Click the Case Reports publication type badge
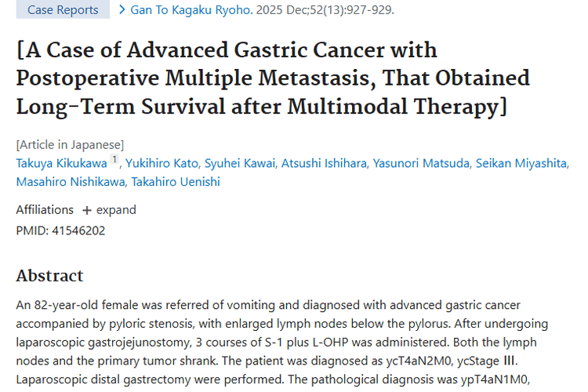The width and height of the screenshot is (588, 392). pyautogui.click(x=64, y=10)
